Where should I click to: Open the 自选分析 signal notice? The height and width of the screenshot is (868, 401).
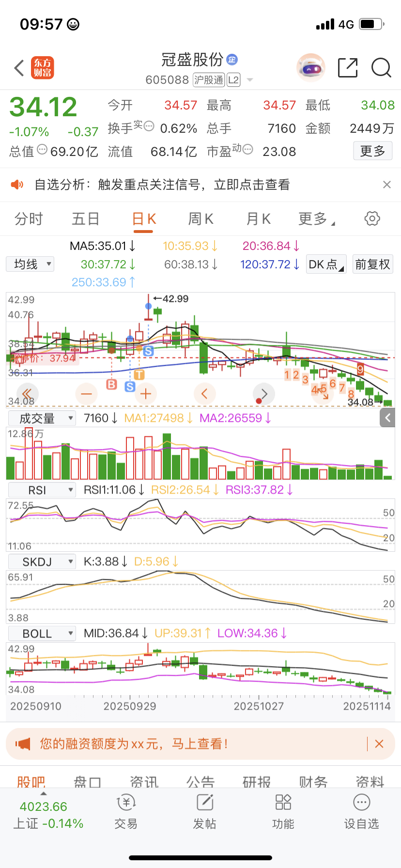pyautogui.click(x=200, y=185)
